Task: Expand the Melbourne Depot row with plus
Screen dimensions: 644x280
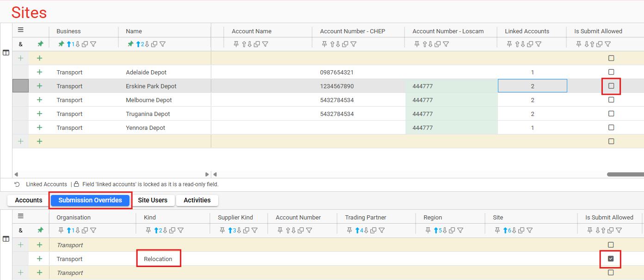Action: 39,100
